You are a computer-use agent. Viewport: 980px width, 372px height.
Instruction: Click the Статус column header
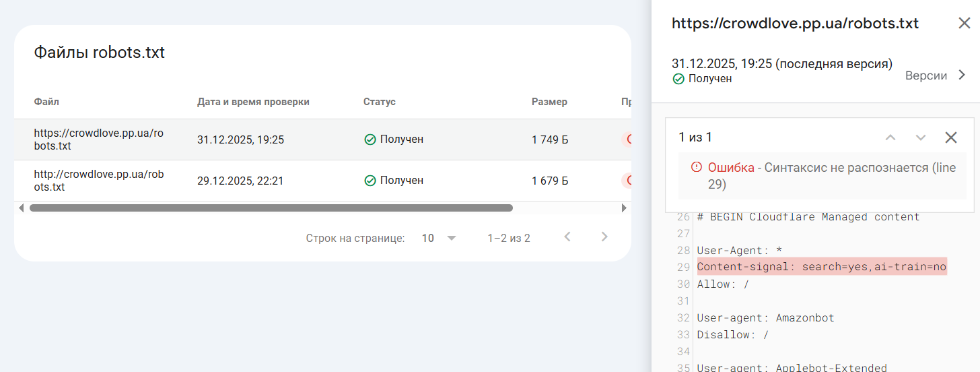tap(379, 102)
